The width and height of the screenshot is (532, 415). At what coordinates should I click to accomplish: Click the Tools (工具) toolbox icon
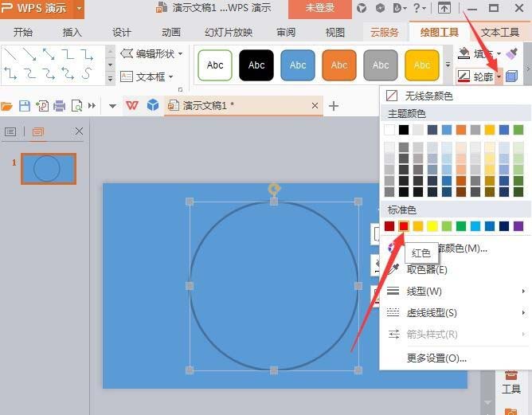[x=511, y=375]
